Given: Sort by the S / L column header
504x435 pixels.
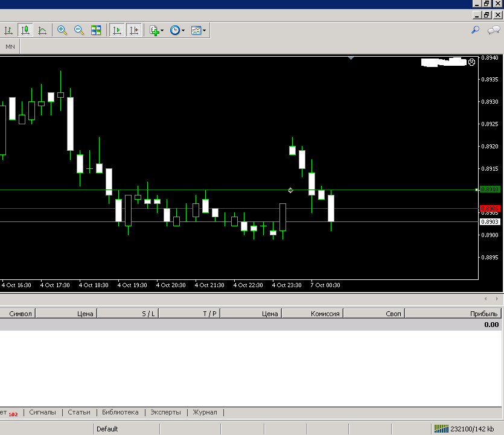Looking at the screenshot, I should 128,314.
